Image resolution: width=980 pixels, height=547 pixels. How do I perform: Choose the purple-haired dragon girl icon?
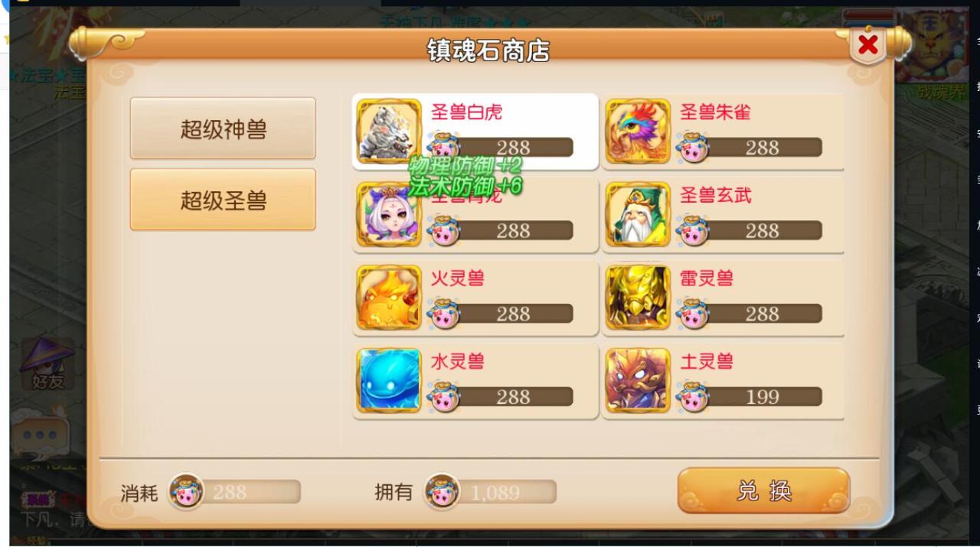(389, 214)
